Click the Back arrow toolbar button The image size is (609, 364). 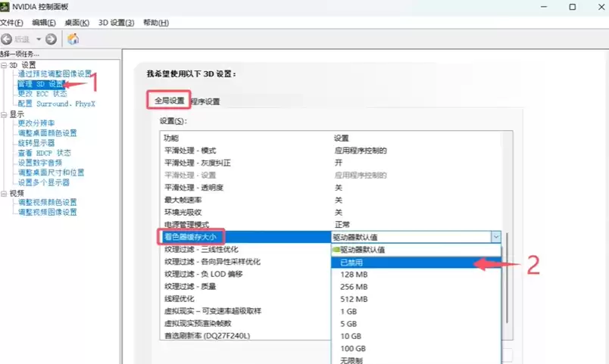(6, 39)
